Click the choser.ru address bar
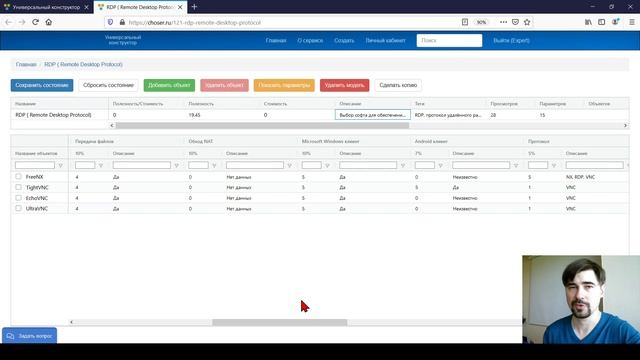The image size is (640, 360). 286,22
